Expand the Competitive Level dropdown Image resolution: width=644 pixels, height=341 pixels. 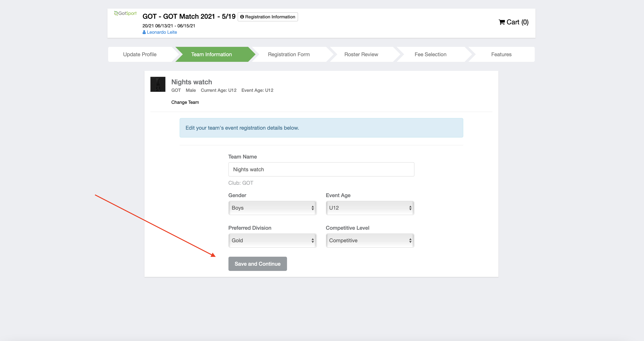point(370,240)
